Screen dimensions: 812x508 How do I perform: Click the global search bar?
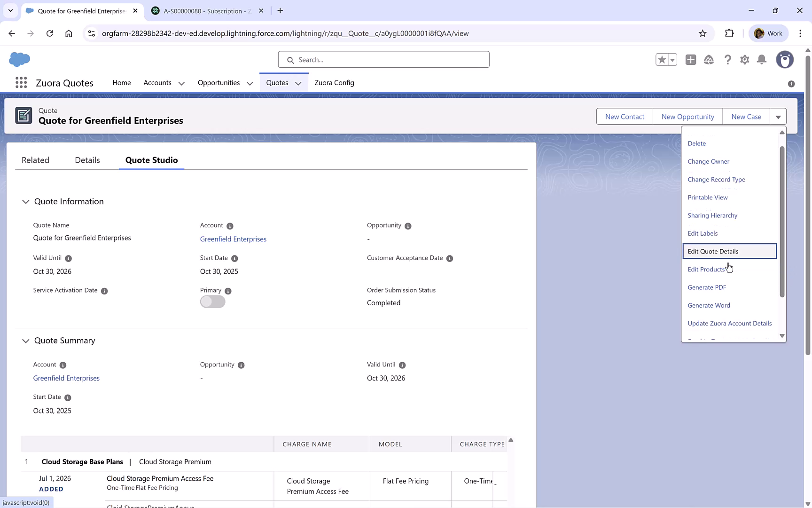(x=383, y=60)
